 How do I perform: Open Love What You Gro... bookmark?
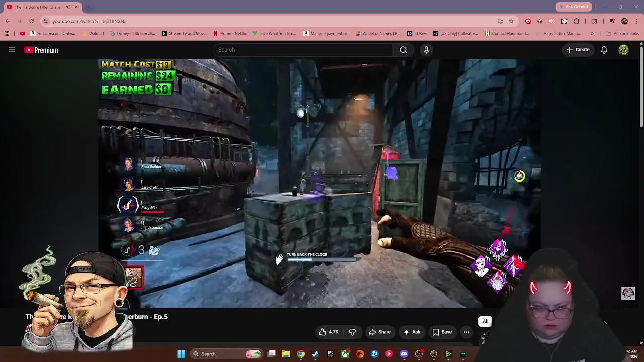(275, 34)
